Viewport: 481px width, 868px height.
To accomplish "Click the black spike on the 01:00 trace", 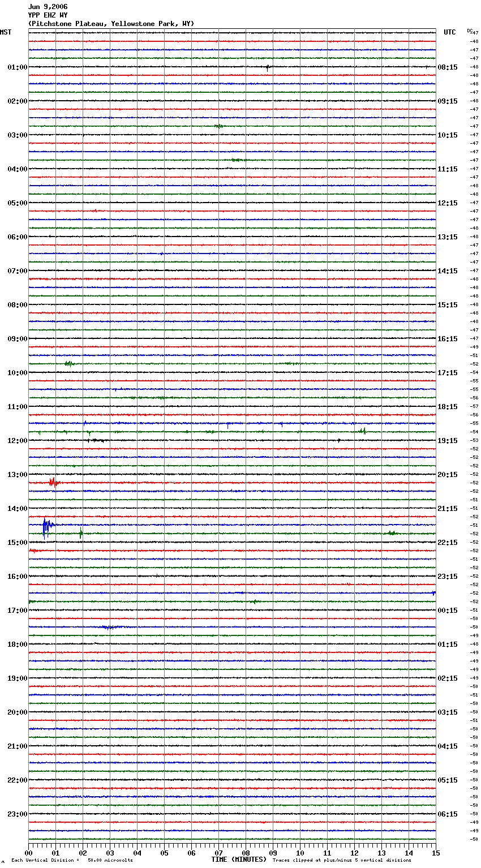I will click(x=268, y=67).
